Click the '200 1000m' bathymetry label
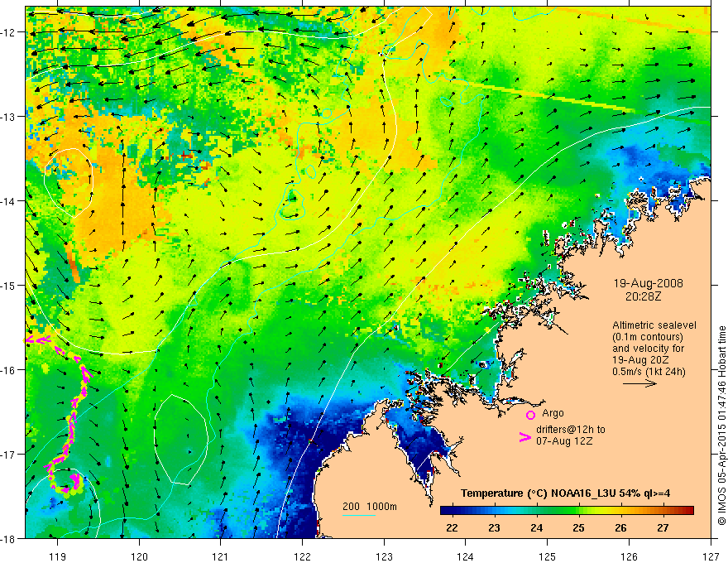 (x=370, y=507)
